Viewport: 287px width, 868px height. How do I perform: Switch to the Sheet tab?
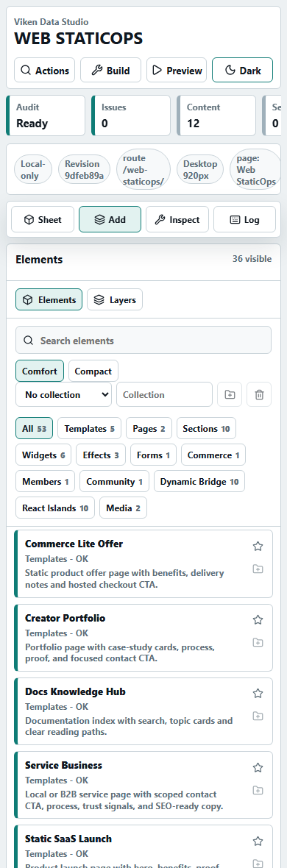[x=43, y=219]
